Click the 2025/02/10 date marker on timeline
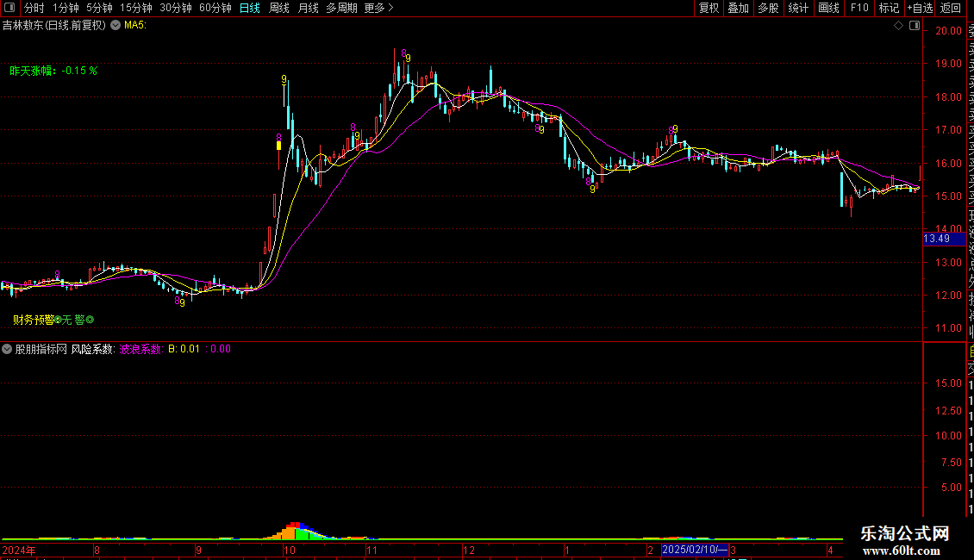Viewport: 974px width, 560px height. pos(695,550)
